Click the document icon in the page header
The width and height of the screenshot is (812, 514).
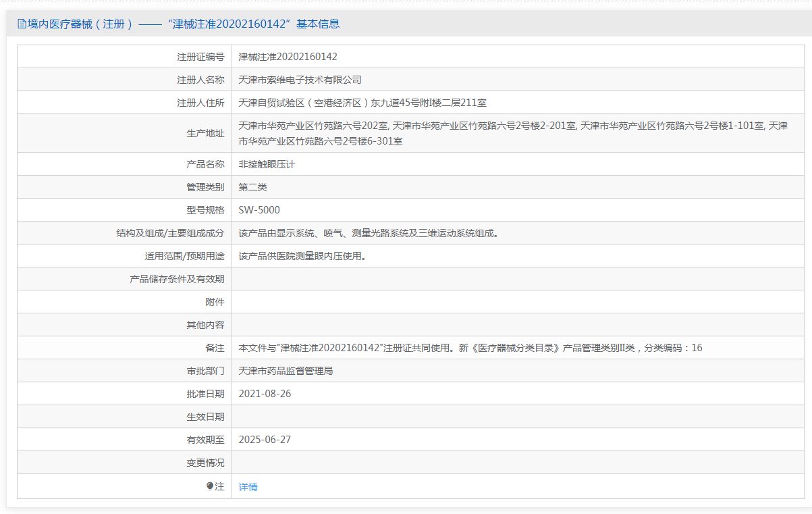pos(22,24)
